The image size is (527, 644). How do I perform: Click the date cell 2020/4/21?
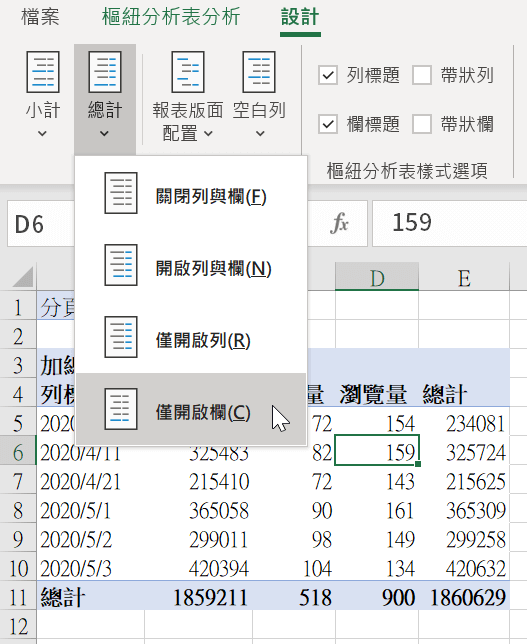[x=90, y=480]
